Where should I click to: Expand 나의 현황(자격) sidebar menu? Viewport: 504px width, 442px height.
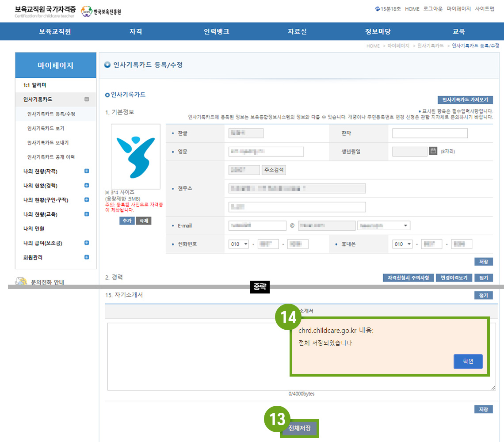coord(87,171)
